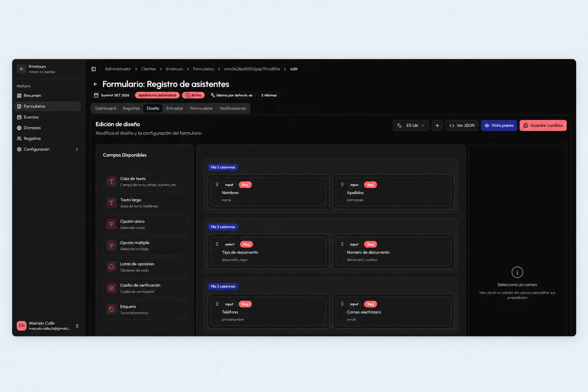Click the Opción única field icon
The width and height of the screenshot is (588, 392).
pyautogui.click(x=111, y=224)
